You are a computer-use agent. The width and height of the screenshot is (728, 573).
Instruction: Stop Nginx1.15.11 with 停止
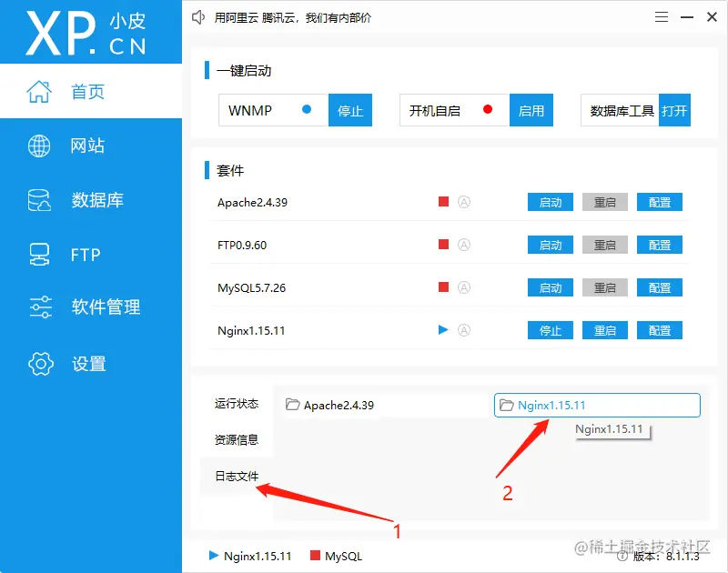tap(551, 330)
